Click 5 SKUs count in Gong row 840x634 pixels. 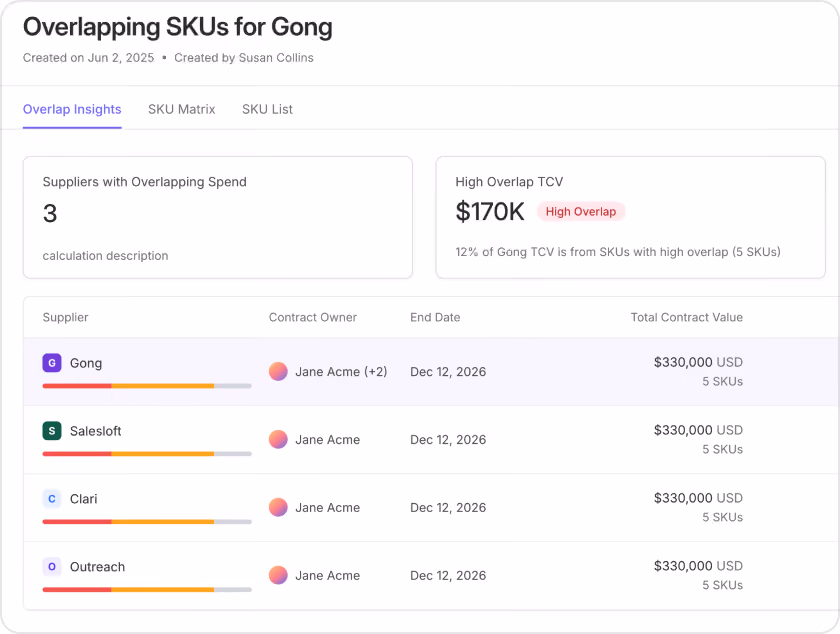click(x=723, y=382)
